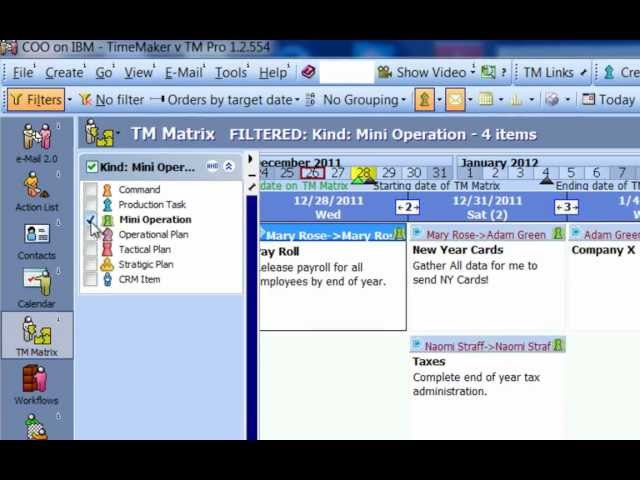Screen dimensions: 640x480
Task: Check the Strategic Plan checkbox
Action: point(90,264)
